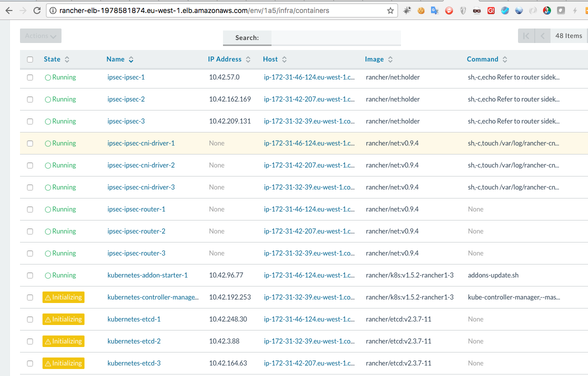Click Initializing badge of kubernetes-controller-manager
Image resolution: width=588 pixels, height=376 pixels.
pyautogui.click(x=63, y=297)
